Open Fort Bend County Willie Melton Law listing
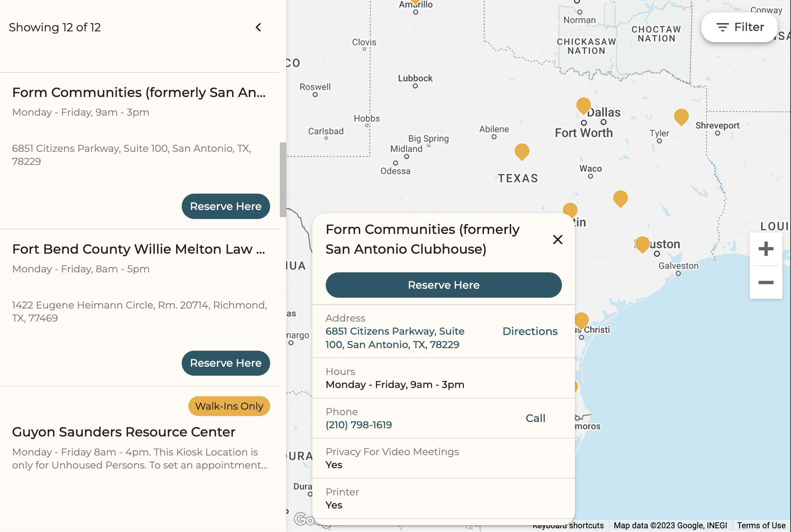The width and height of the screenshot is (791, 532). (x=139, y=249)
